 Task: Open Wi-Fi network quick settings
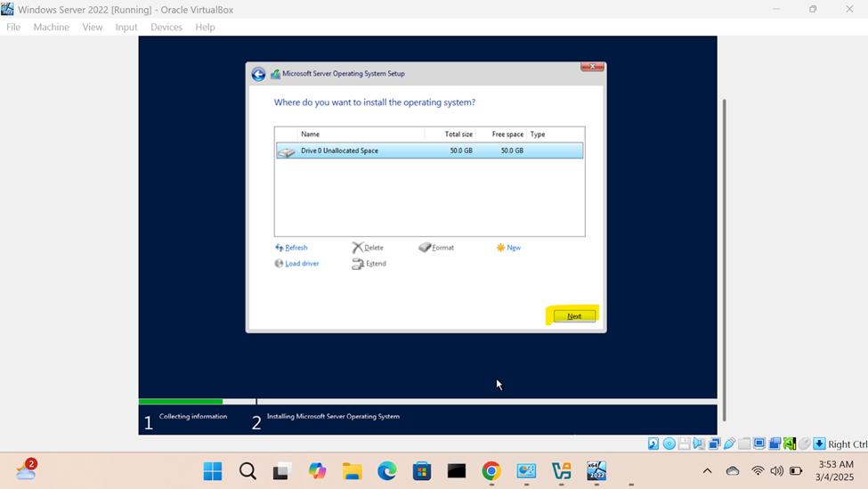tap(758, 471)
